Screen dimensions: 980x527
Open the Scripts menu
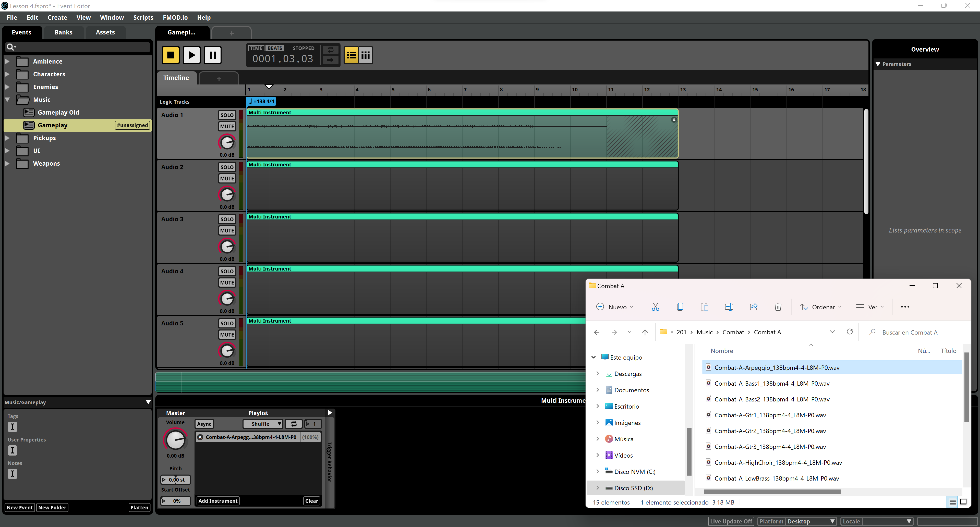[x=143, y=18]
